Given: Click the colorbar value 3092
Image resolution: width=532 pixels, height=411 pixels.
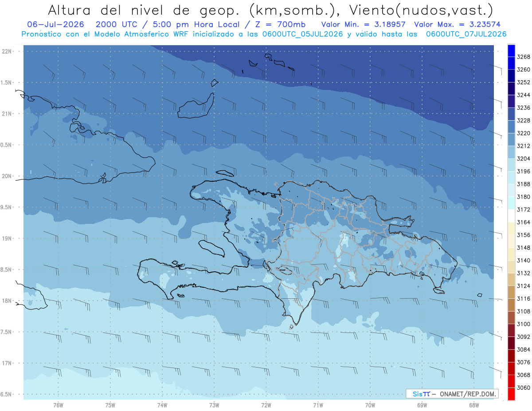Looking at the screenshot, I should point(524,337).
